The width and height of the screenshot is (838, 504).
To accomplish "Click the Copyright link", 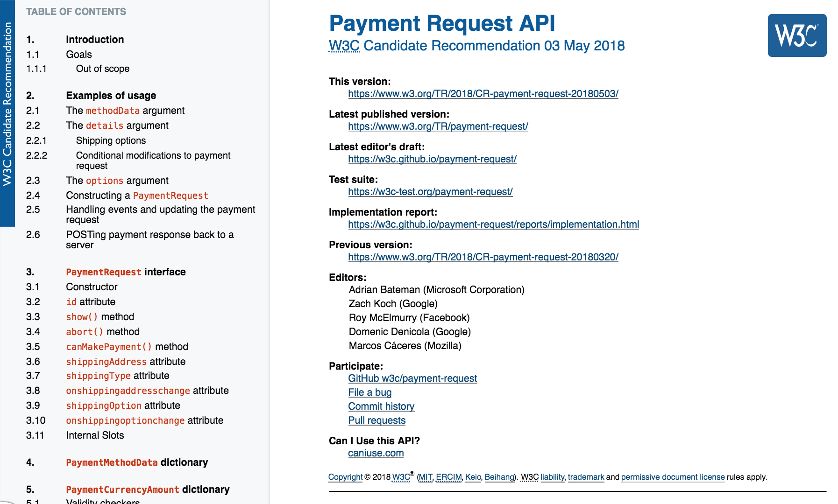I will tap(345, 477).
